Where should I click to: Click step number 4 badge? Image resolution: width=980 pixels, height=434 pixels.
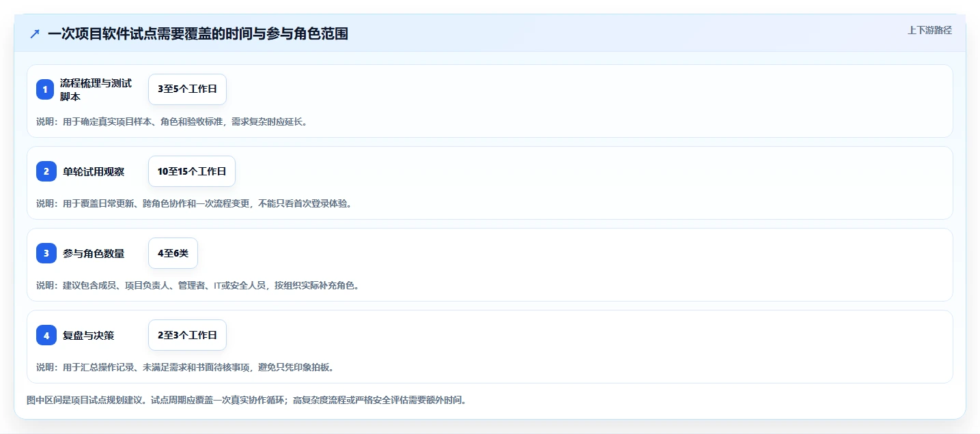tap(46, 335)
